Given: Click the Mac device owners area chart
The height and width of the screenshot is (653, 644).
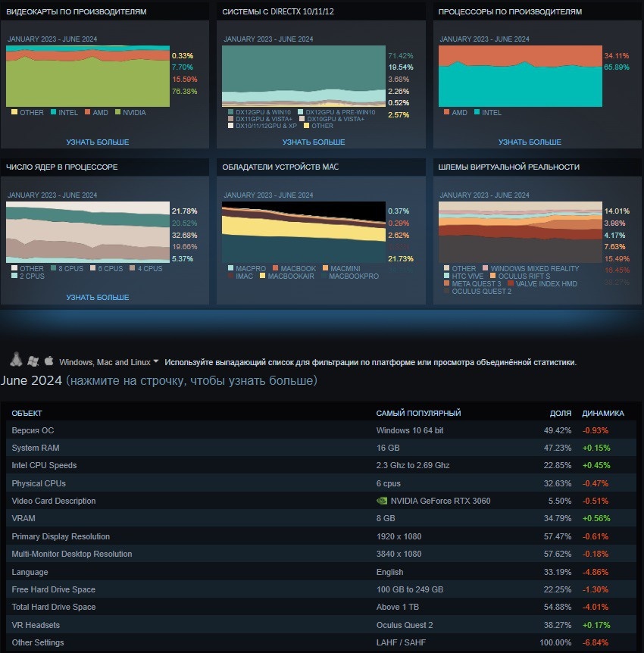Looking at the screenshot, I should pyautogui.click(x=304, y=232).
